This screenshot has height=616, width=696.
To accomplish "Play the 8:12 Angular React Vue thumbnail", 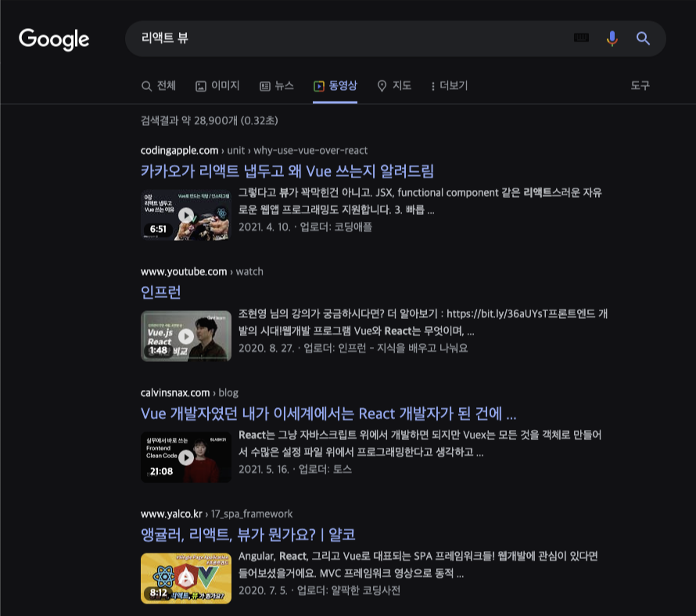I will [186, 578].
